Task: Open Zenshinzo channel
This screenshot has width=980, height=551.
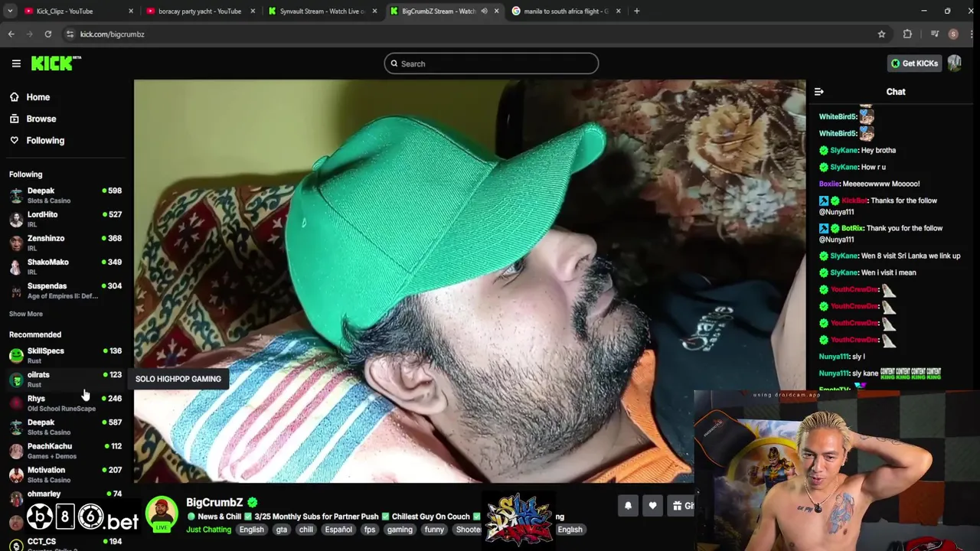Action: [x=65, y=243]
